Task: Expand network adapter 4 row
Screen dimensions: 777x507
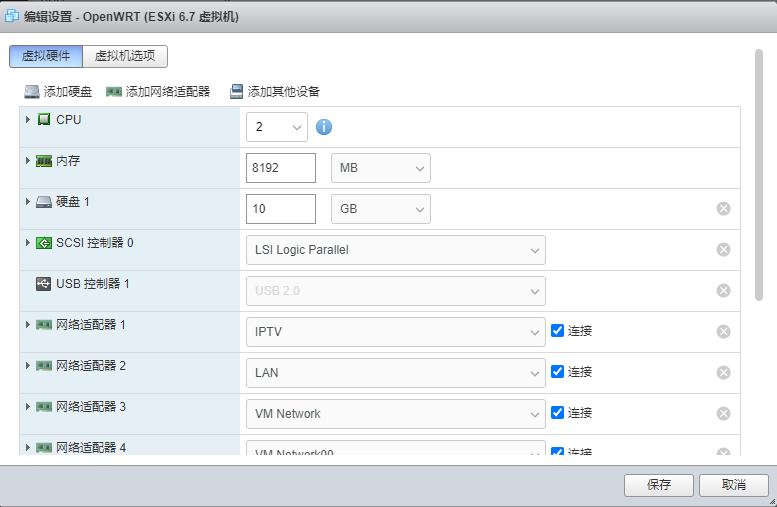Action: [x=28, y=448]
